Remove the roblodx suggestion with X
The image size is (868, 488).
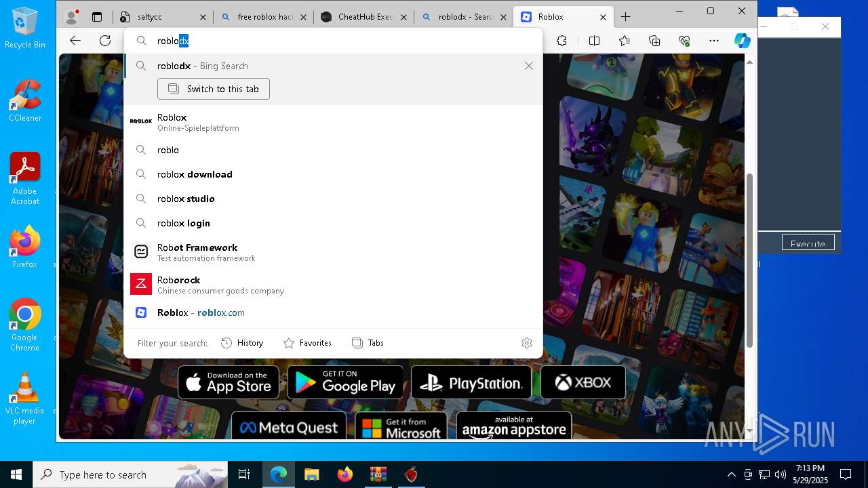pos(529,66)
